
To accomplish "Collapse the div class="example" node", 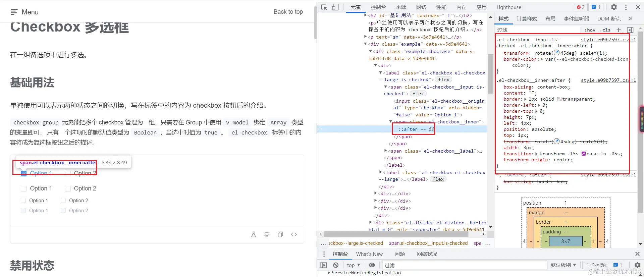I will pos(366,44).
